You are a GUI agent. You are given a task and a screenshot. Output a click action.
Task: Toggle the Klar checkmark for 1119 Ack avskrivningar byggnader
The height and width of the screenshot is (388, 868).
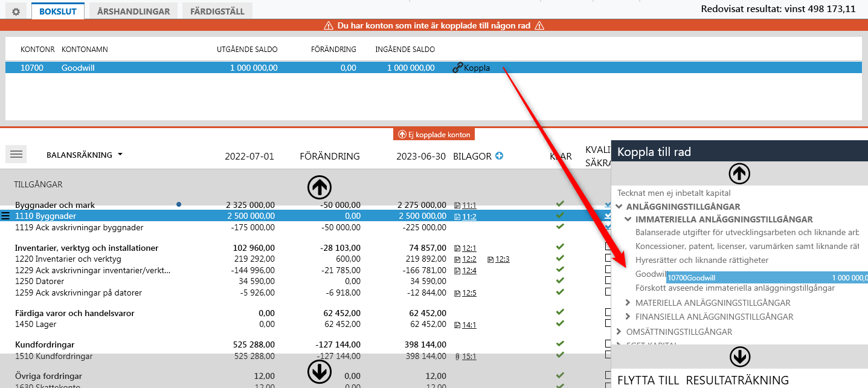pos(560,227)
